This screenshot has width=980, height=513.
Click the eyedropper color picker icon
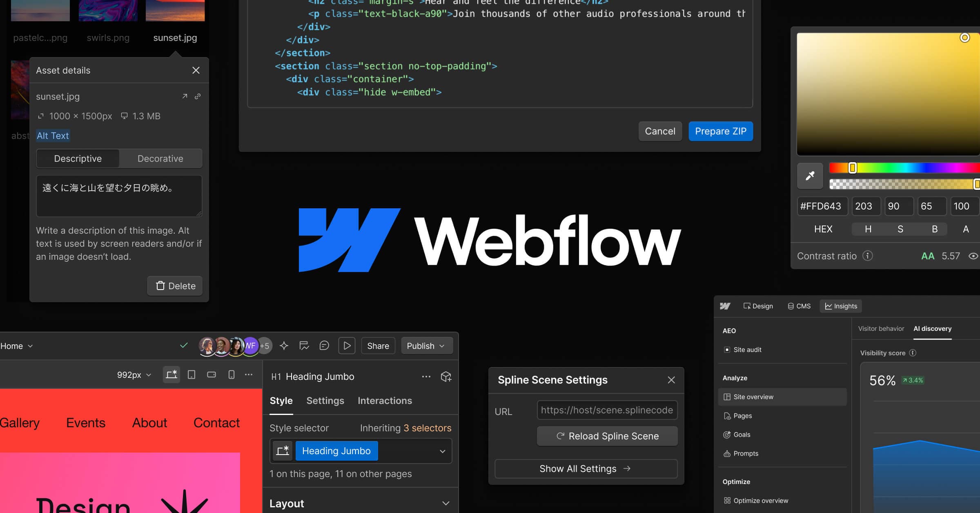tap(810, 176)
